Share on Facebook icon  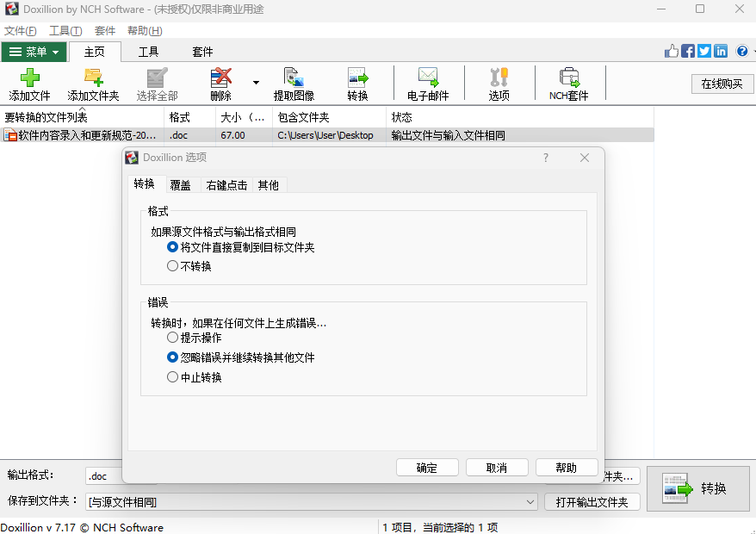click(688, 51)
